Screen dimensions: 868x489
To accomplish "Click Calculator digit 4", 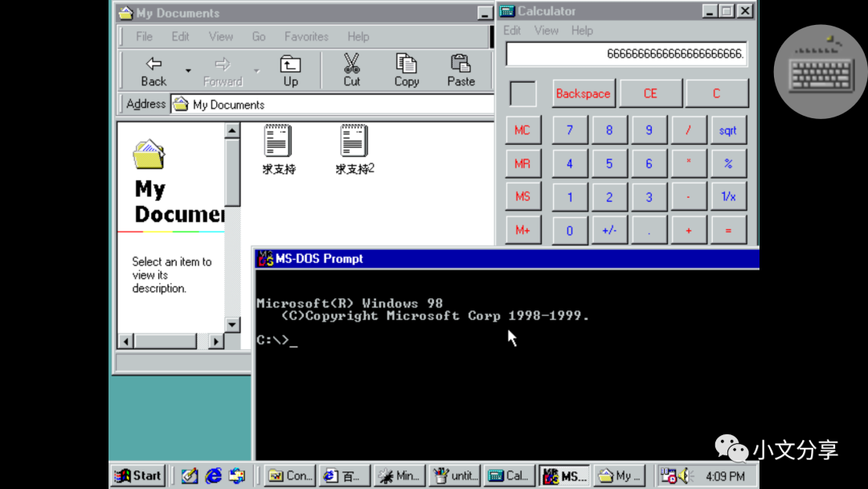I will [570, 163].
